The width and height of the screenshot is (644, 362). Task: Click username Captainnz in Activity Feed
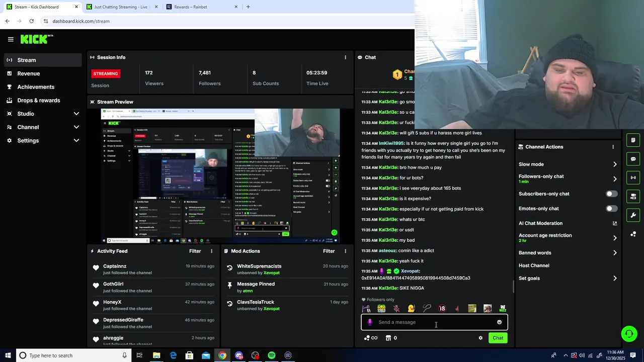115,266
